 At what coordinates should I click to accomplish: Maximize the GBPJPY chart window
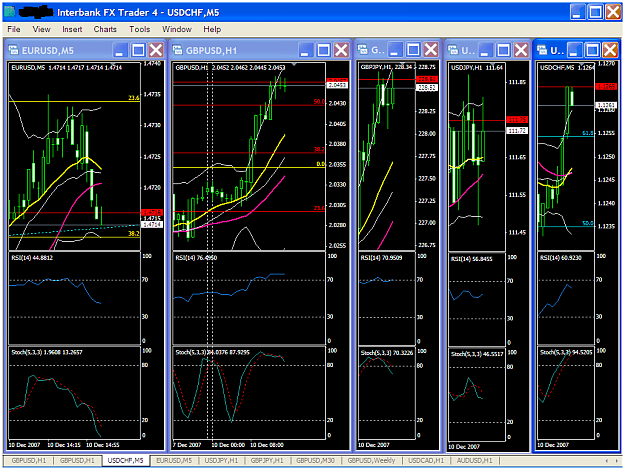[x=413, y=50]
